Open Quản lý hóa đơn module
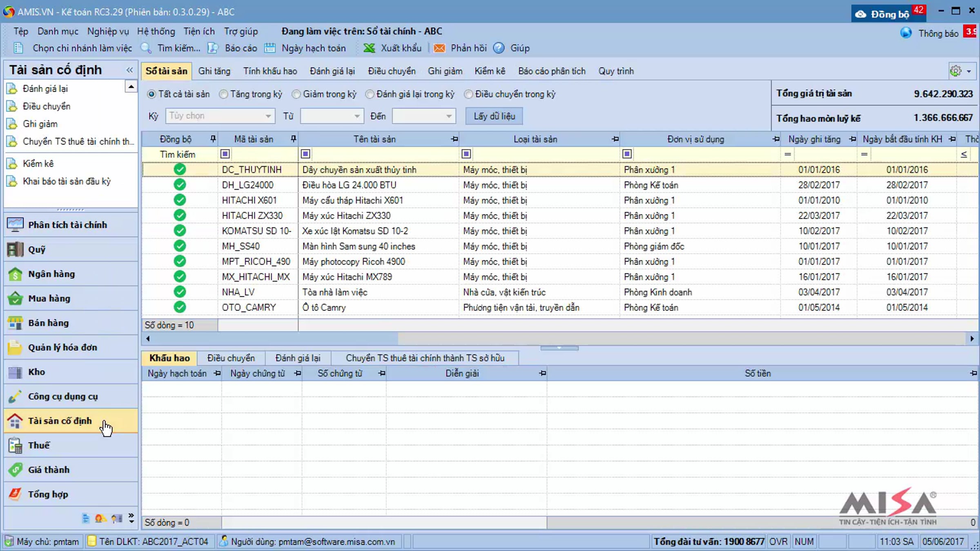This screenshot has width=980, height=551. pos(71,347)
